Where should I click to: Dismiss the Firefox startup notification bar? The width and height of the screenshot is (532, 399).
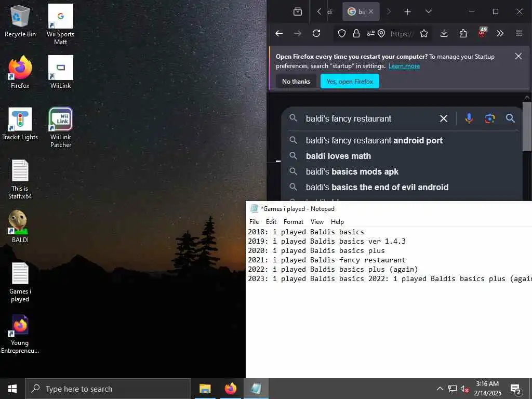pyautogui.click(x=518, y=56)
